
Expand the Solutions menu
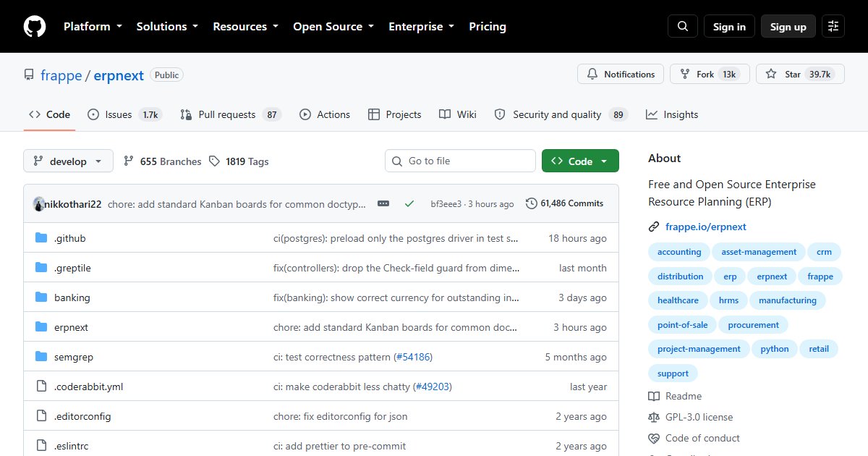167,27
